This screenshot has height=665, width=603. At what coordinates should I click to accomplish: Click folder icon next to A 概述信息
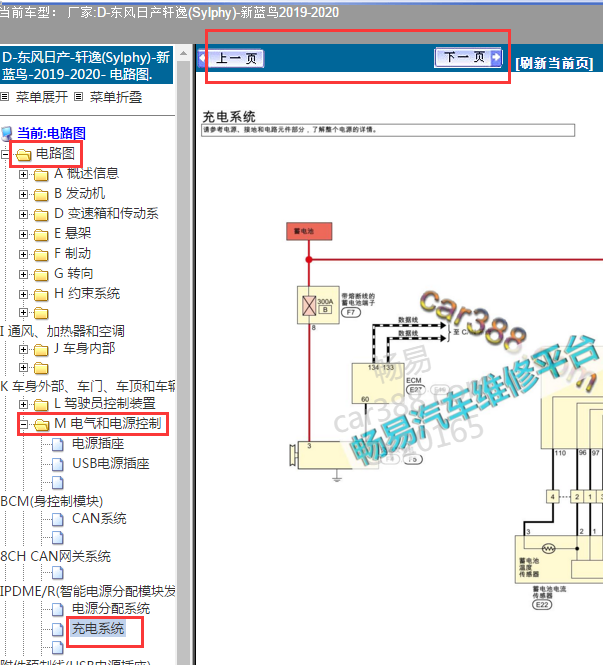click(x=41, y=174)
